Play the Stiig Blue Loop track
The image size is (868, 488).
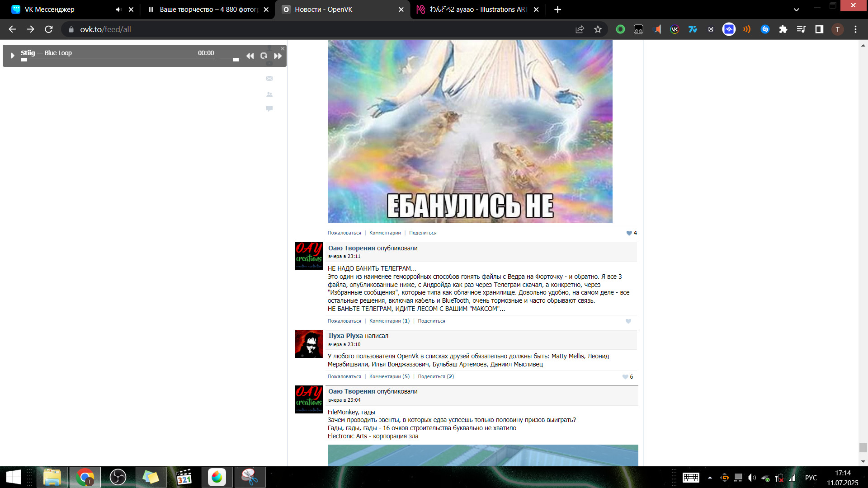(12, 56)
